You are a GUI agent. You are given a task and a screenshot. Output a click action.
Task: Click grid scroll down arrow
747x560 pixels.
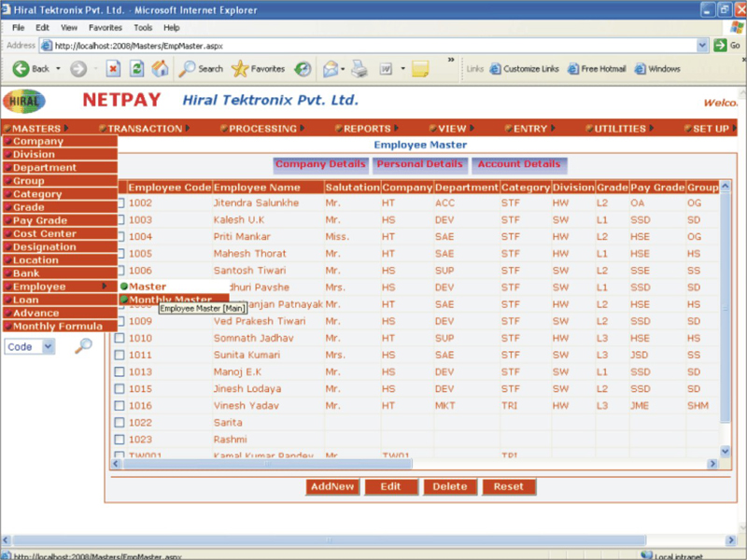point(726,451)
